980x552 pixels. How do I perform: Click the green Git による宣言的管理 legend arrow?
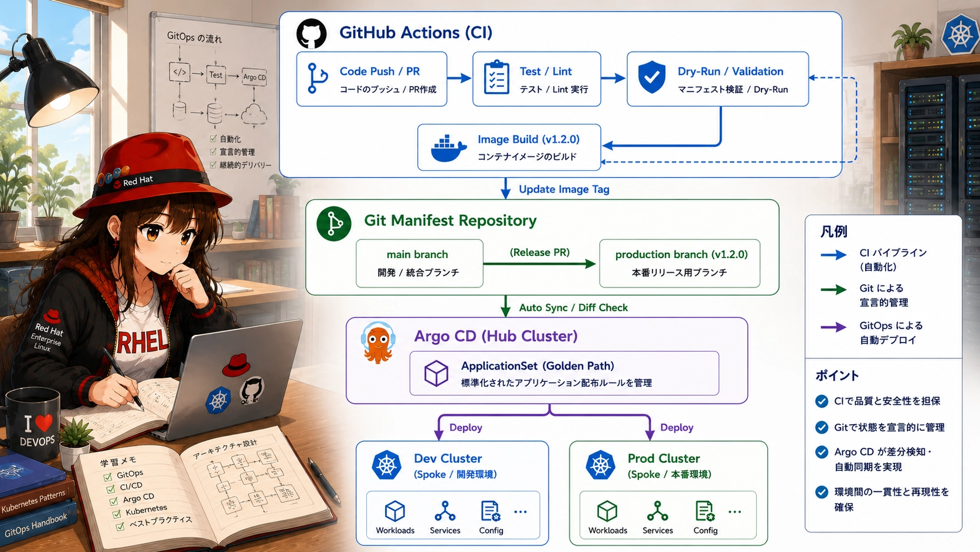click(833, 289)
